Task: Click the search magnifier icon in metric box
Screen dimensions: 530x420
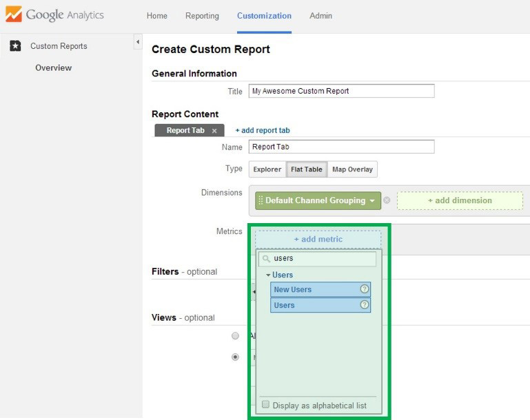Action: [x=266, y=259]
